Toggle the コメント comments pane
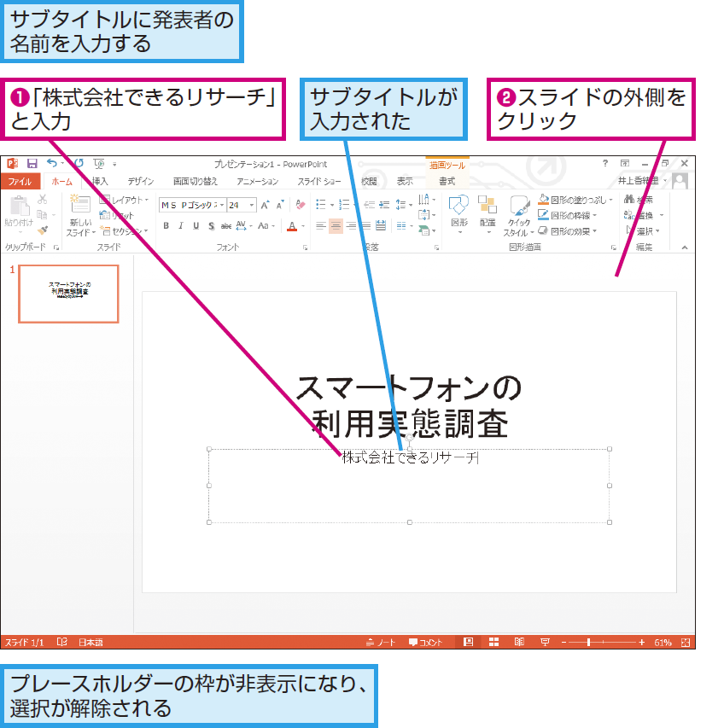Screen dimensions: 724x728 pyautogui.click(x=425, y=642)
